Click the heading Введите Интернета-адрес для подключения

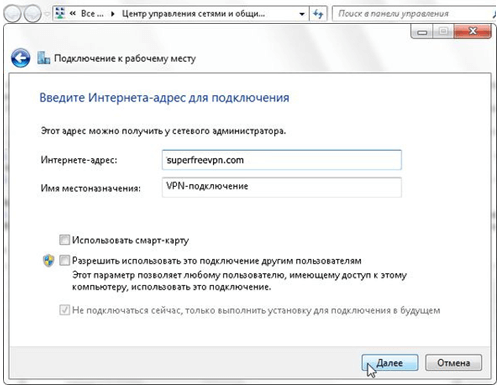click(x=164, y=98)
